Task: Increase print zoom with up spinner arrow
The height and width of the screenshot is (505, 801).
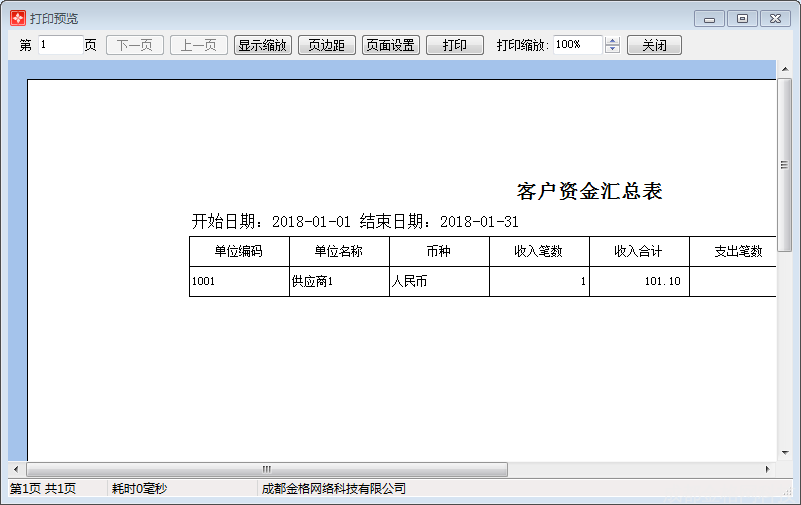Action: tap(612, 41)
